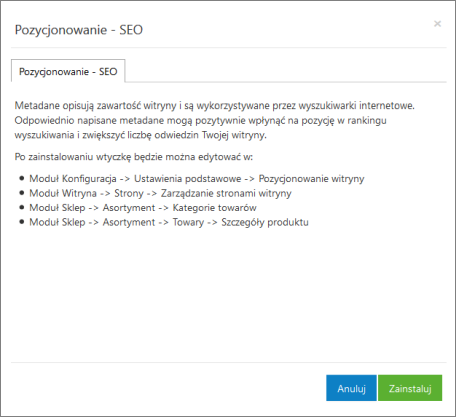Image resolution: width=456 pixels, height=417 pixels.
Task: Click the sentence starting Po zainstalowaniu wtyczkę
Action: tap(134, 157)
